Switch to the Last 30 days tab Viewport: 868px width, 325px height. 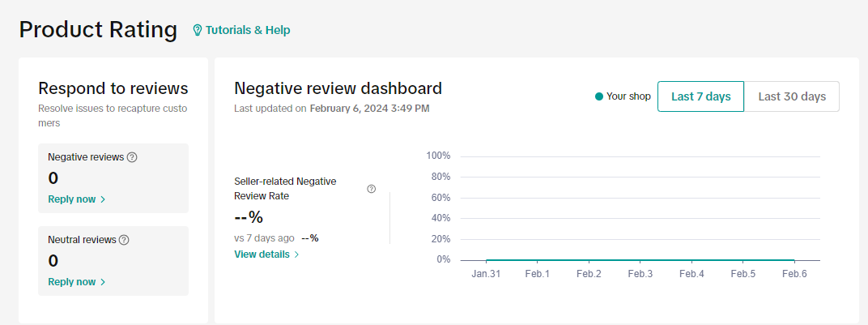pyautogui.click(x=791, y=96)
